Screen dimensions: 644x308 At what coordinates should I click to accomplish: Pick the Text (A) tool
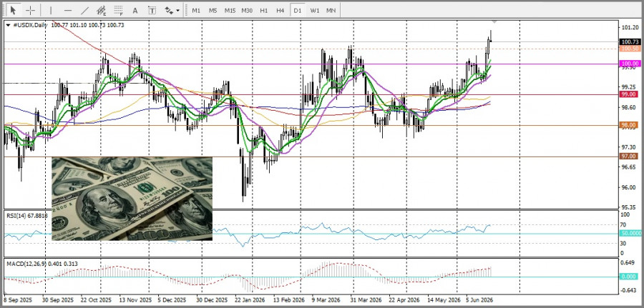(x=135, y=10)
